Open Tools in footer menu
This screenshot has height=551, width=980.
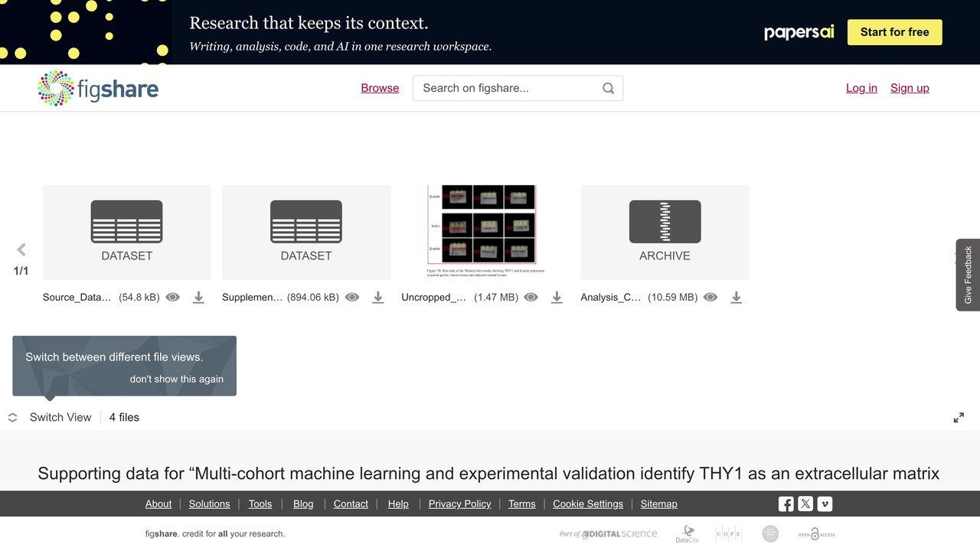click(x=260, y=504)
